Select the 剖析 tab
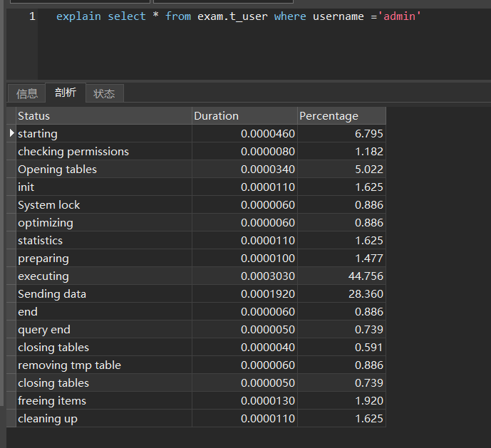The image size is (491, 448). pyautogui.click(x=66, y=93)
